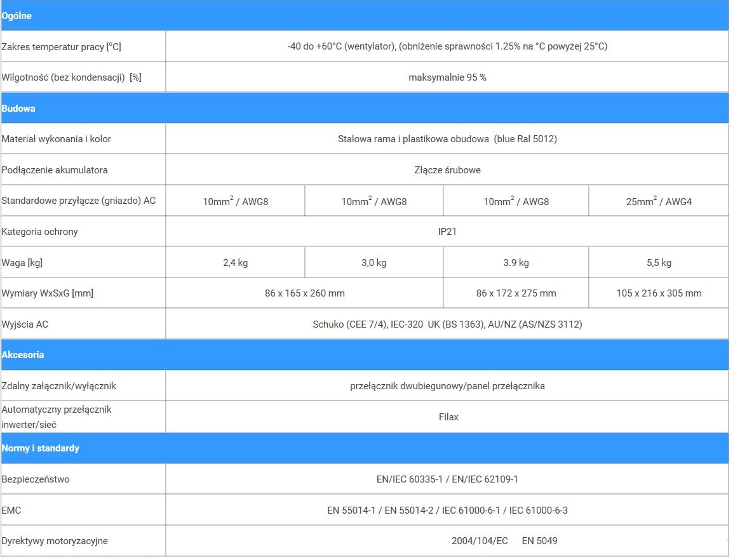Viewport: 733px width, 560px height.
Task: Click the 'EN/IEC 60335-1' safety standards cell
Action: (x=447, y=479)
